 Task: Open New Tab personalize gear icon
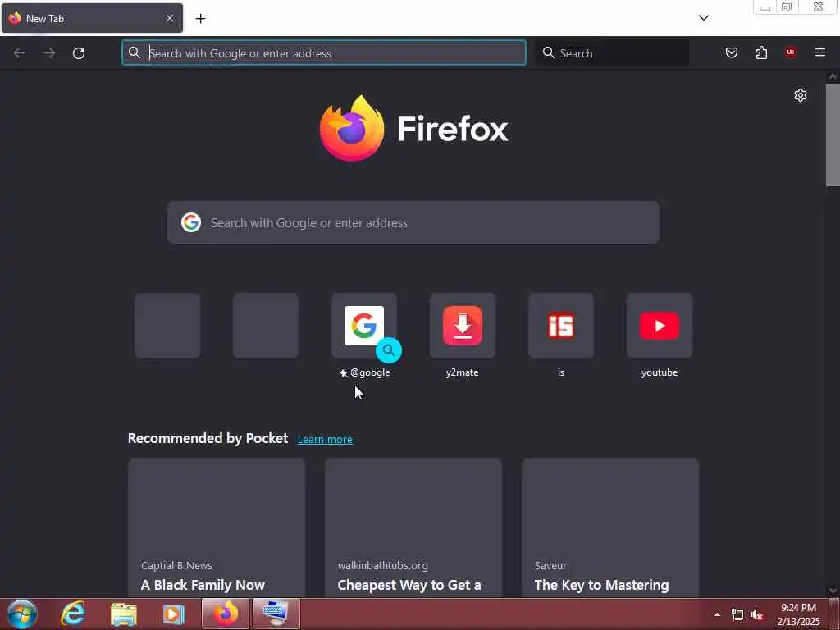coord(801,95)
